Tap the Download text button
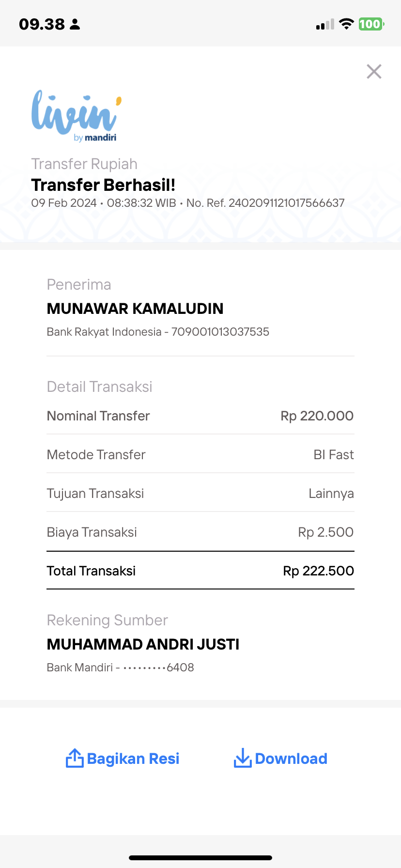 coord(291,759)
